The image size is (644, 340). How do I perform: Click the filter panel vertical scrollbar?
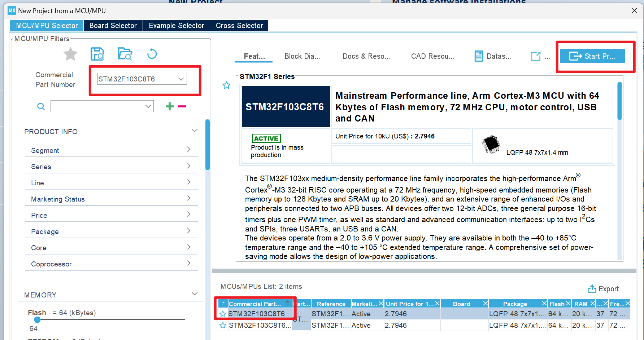(x=208, y=144)
